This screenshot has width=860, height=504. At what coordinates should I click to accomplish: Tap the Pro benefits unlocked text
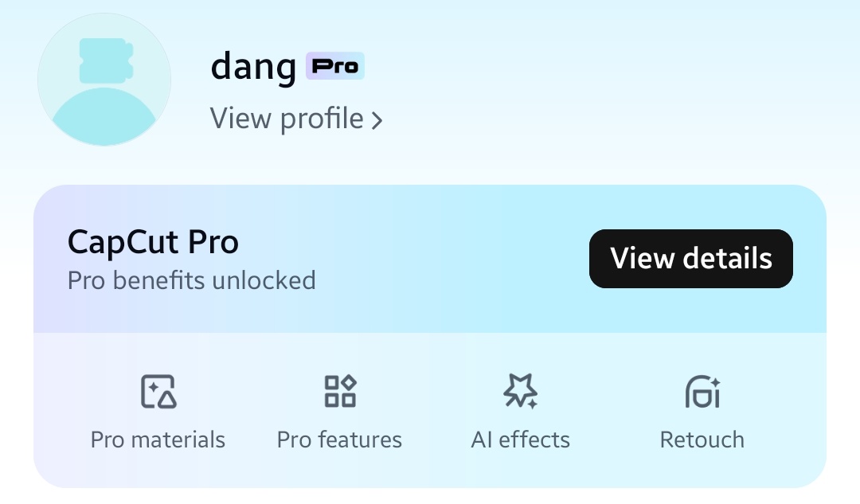[x=191, y=280]
